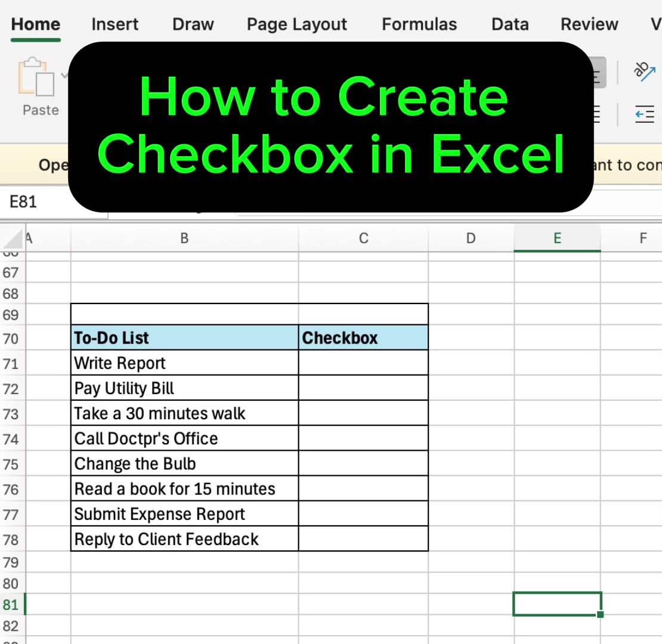Select the 'Change the Bulb' cell
This screenshot has width=662, height=644.
184,463
